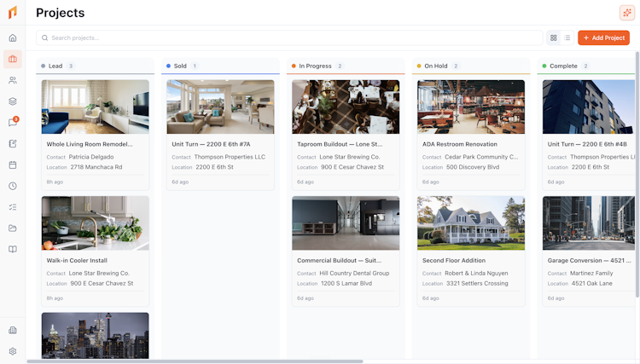Click the vertical scrollbar on right
Viewport: 640px width, 364px height.
[x=637, y=175]
